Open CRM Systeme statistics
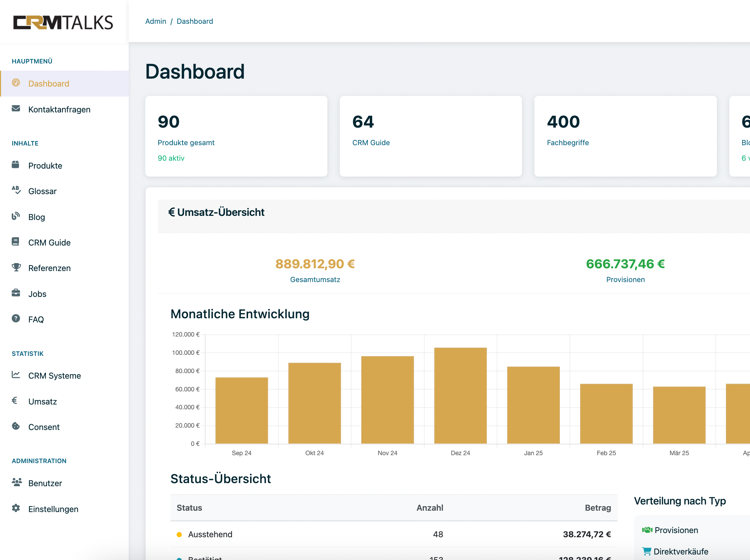 65,376
